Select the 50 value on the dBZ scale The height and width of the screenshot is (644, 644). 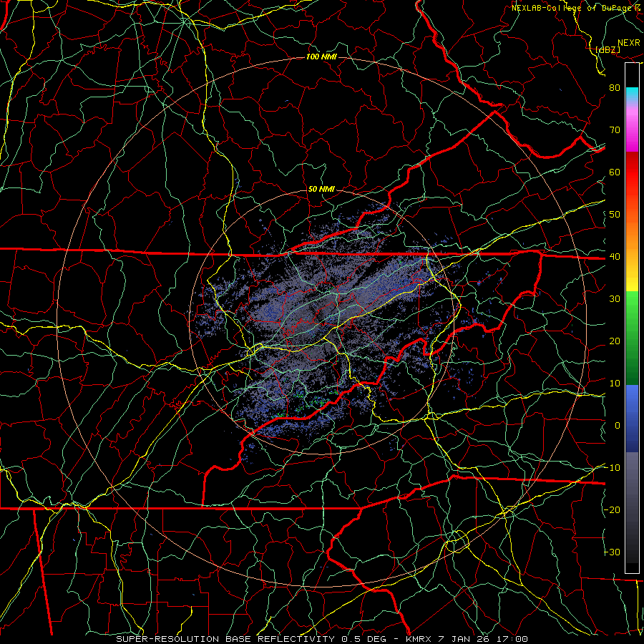(615, 215)
